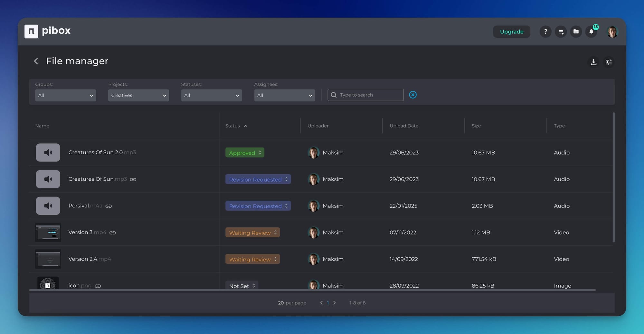Viewport: 644px width, 334px height.
Task: Open the Projects dropdown showing Creatives
Action: coord(138,95)
